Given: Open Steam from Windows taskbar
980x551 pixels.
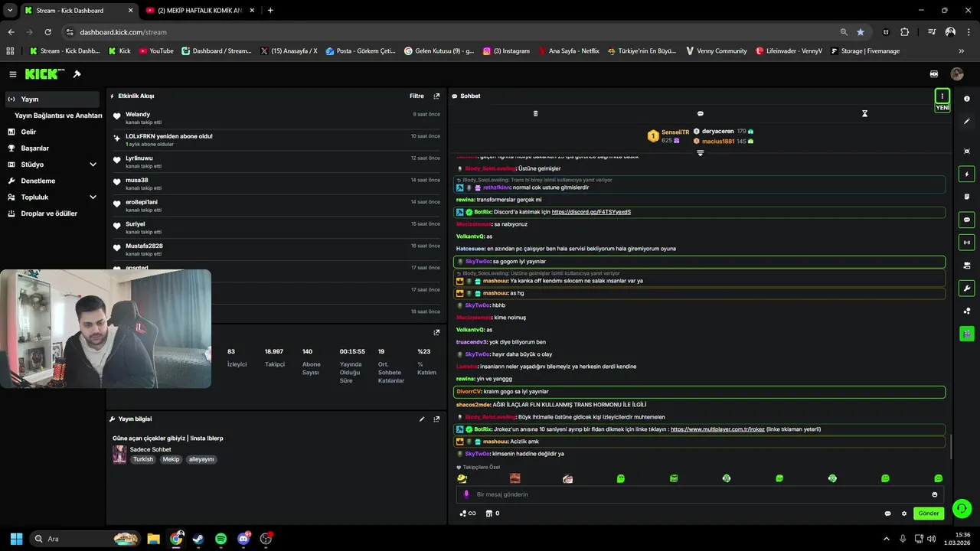Looking at the screenshot, I should coord(198,539).
